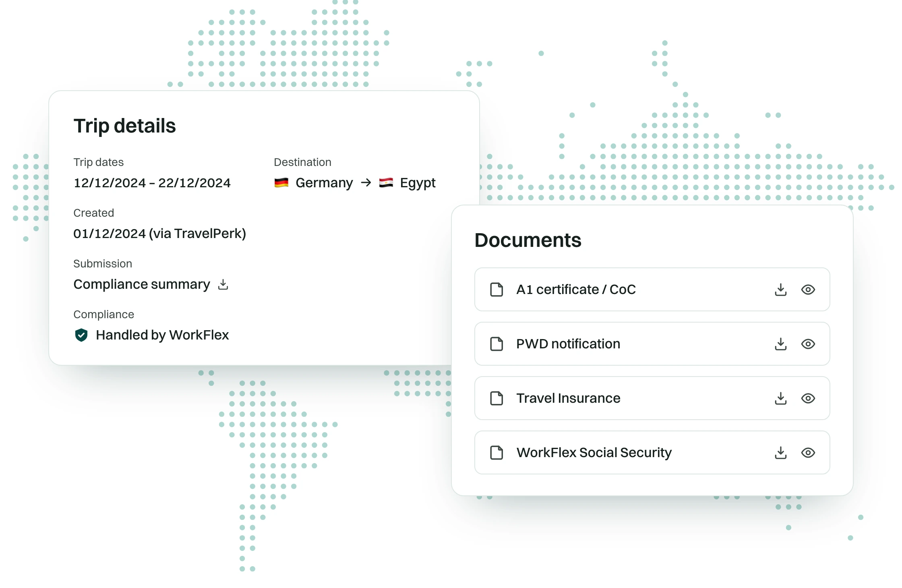Select the A1 certificate / CoC row label

[x=576, y=290]
